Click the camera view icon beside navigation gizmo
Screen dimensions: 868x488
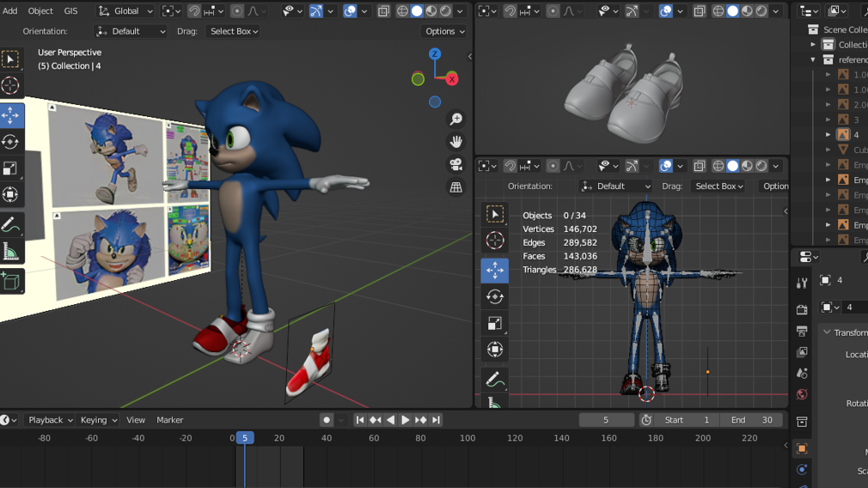point(455,164)
